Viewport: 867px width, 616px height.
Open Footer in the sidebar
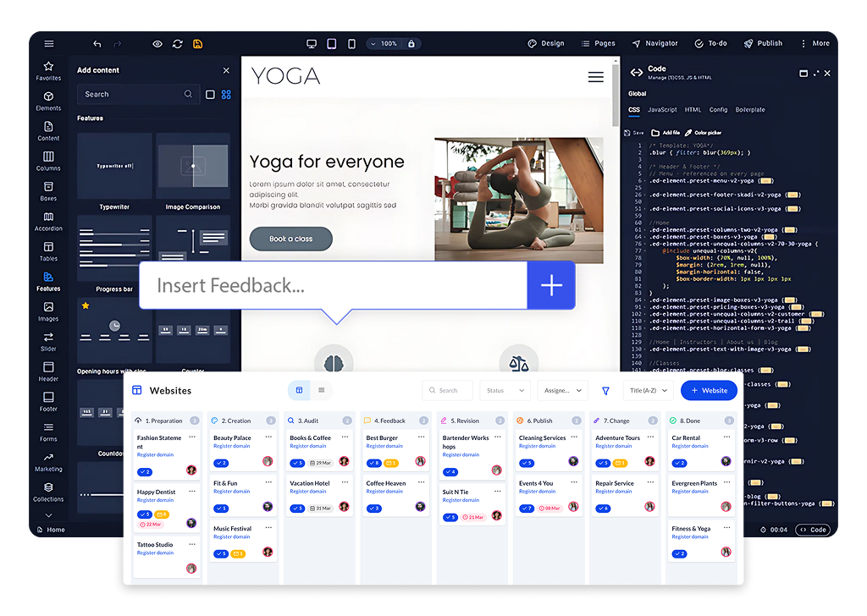pyautogui.click(x=48, y=402)
